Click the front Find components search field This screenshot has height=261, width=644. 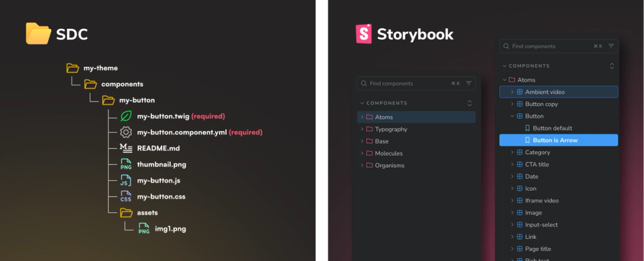558,46
